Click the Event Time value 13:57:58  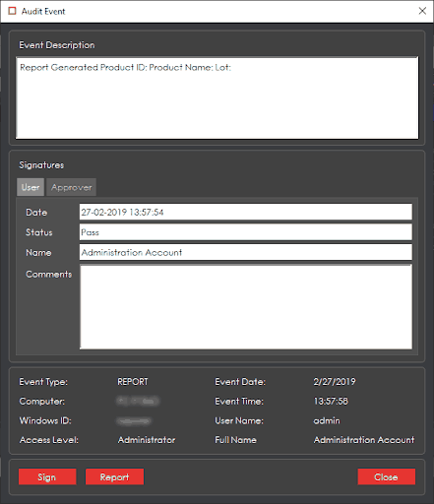(331, 401)
